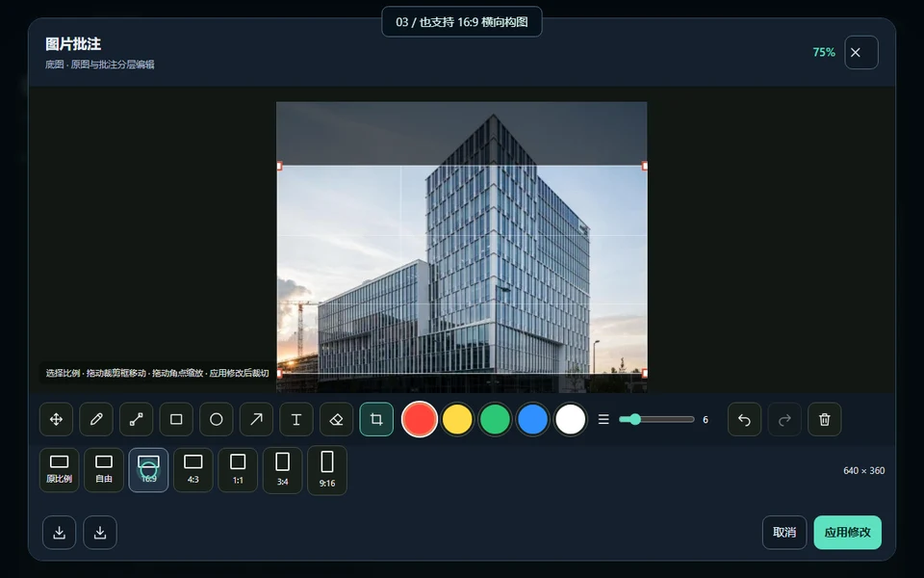
Task: Pick the white color swatch
Action: pos(571,419)
